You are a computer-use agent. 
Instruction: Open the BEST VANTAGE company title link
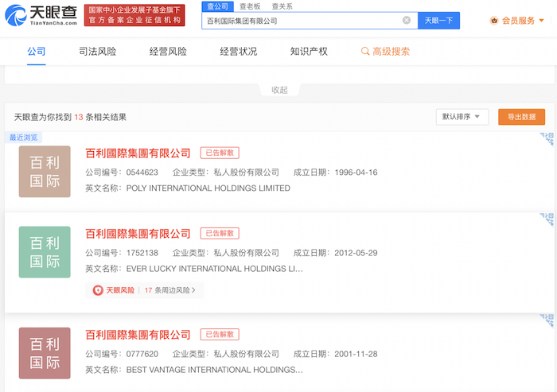click(x=138, y=335)
